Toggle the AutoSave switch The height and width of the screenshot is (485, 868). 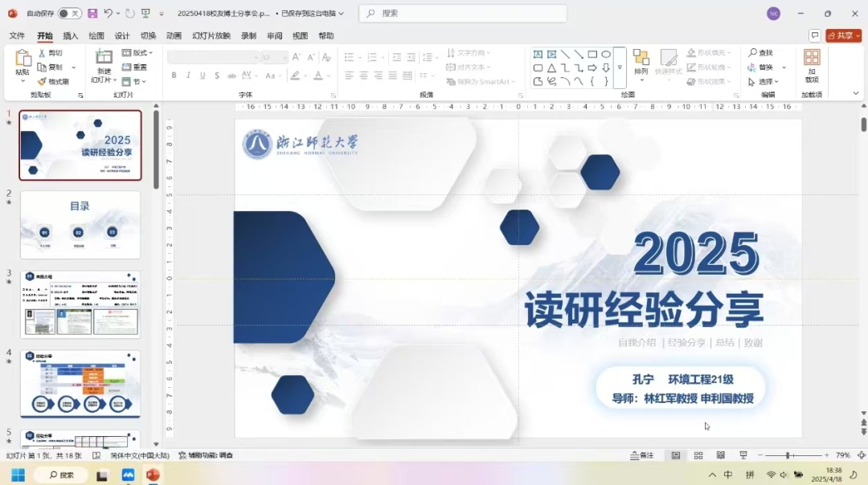coord(69,14)
